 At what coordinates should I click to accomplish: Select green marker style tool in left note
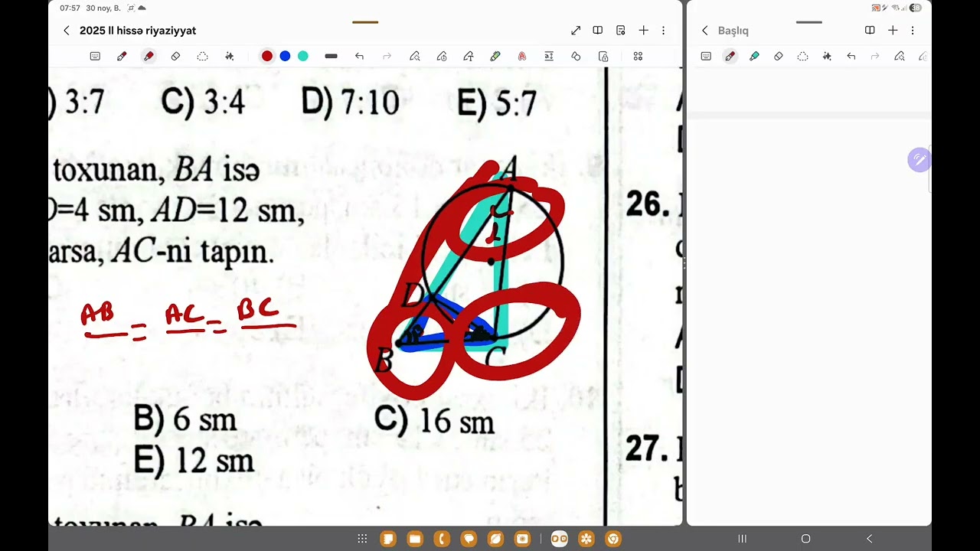coord(495,56)
